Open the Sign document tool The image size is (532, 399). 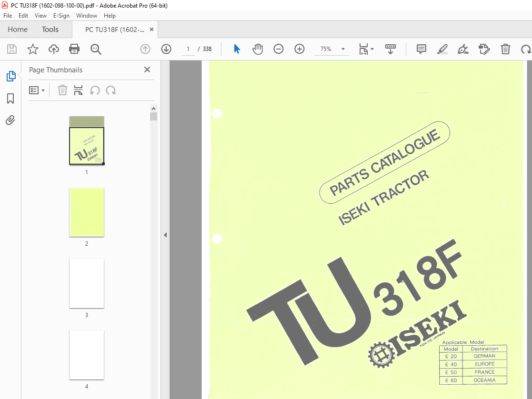click(463, 49)
